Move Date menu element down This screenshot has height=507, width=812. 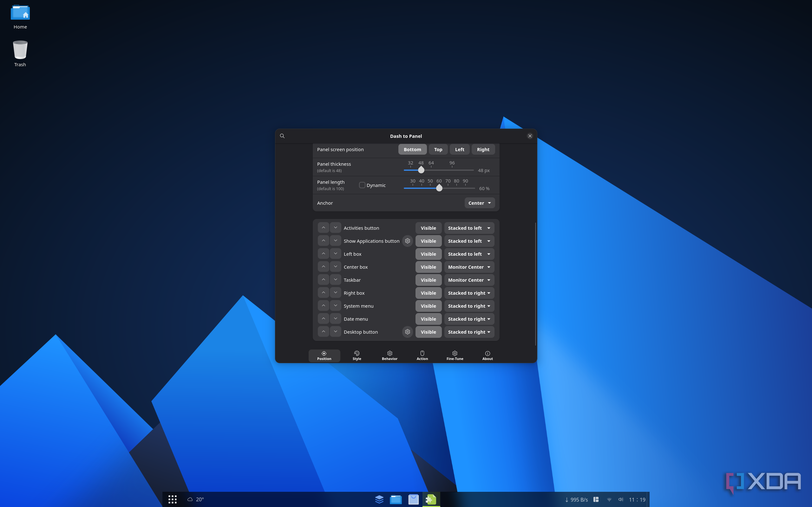coord(335,318)
